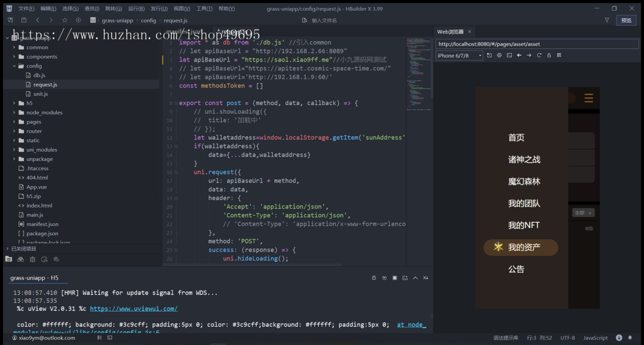Click the new file toolbar icon

pos(10,20)
